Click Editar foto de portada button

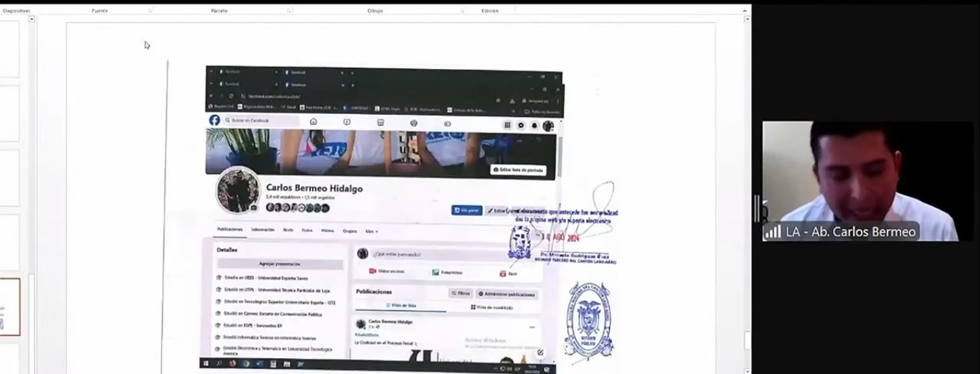[x=518, y=170]
